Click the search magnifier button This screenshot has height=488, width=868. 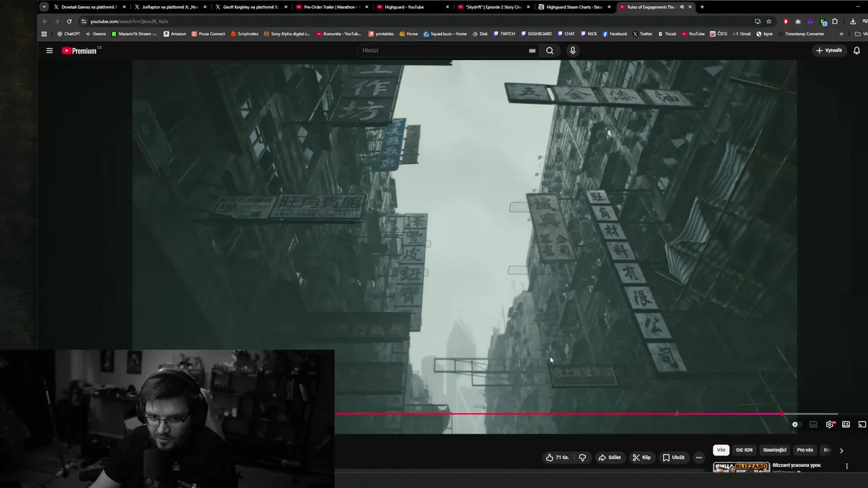click(x=550, y=50)
